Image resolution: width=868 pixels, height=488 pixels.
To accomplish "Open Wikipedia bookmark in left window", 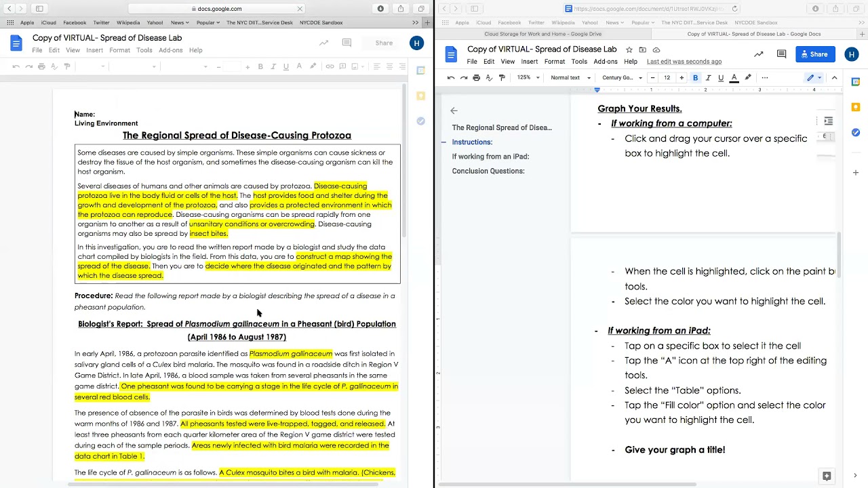I will [x=128, y=22].
